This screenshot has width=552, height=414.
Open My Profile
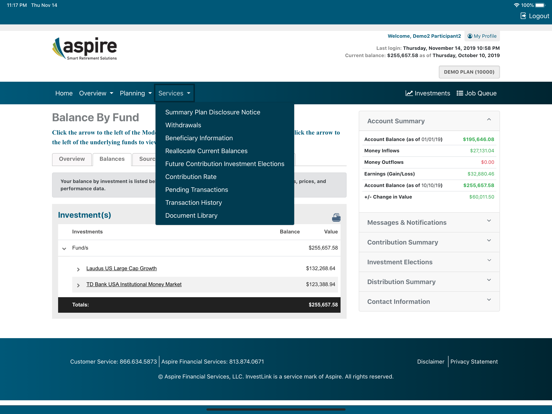[482, 36]
